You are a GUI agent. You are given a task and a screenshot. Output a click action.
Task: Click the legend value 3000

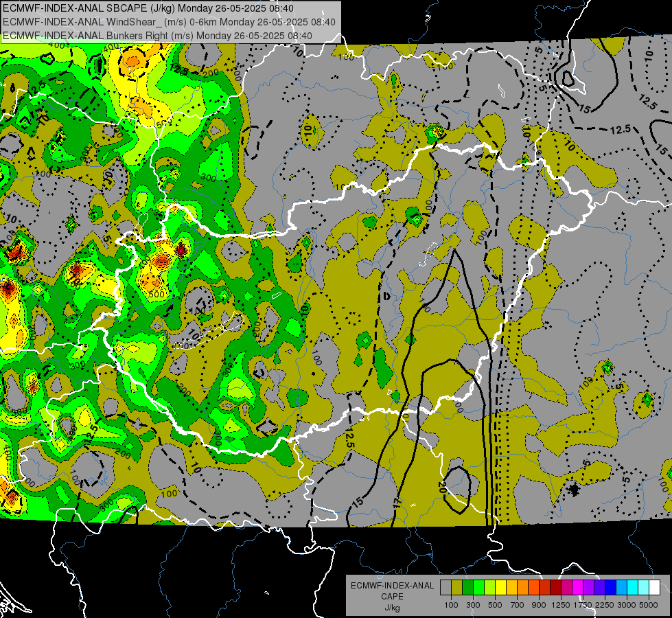627,605
